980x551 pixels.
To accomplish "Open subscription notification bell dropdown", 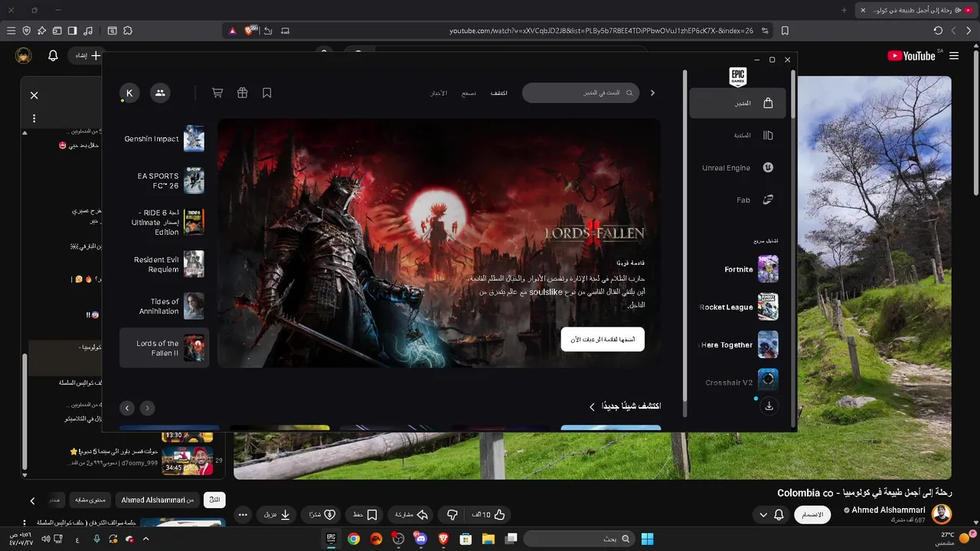I will (771, 515).
